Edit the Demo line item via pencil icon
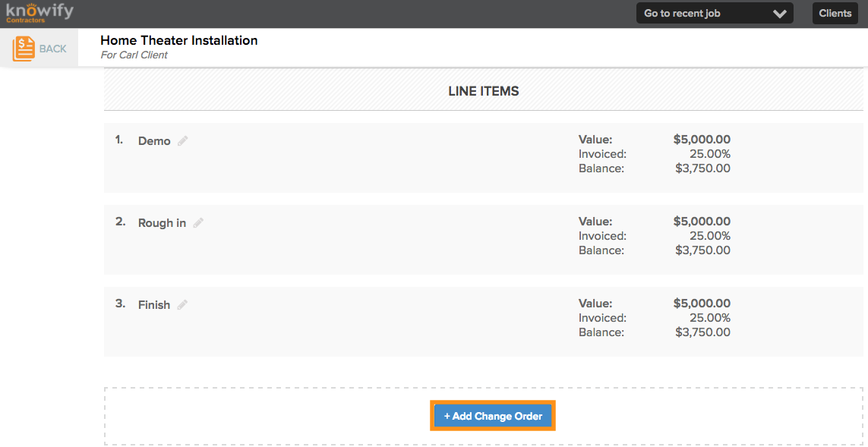868x447 pixels. pos(183,141)
